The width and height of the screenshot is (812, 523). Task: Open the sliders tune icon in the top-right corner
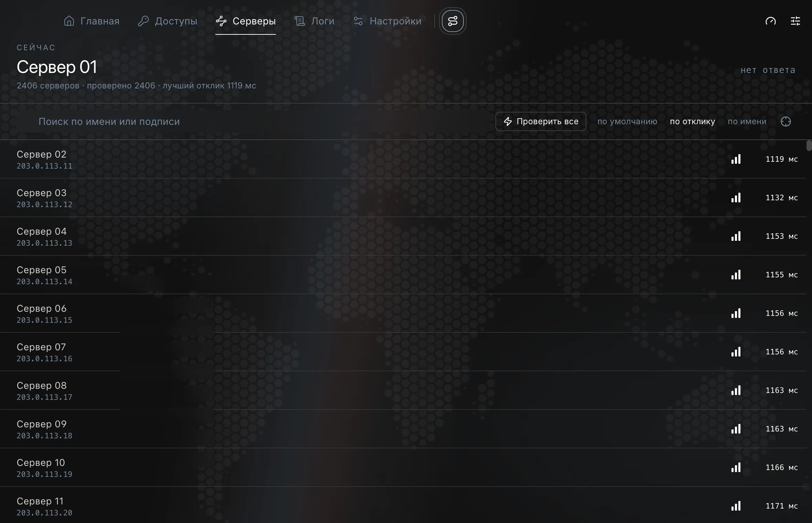(x=795, y=21)
